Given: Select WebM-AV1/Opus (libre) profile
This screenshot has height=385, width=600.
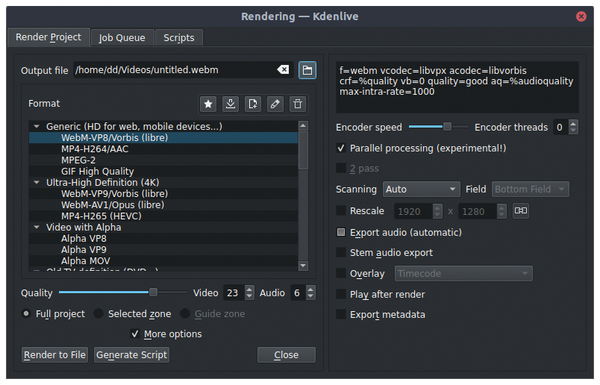Looking at the screenshot, I should pyautogui.click(x=163, y=205).
